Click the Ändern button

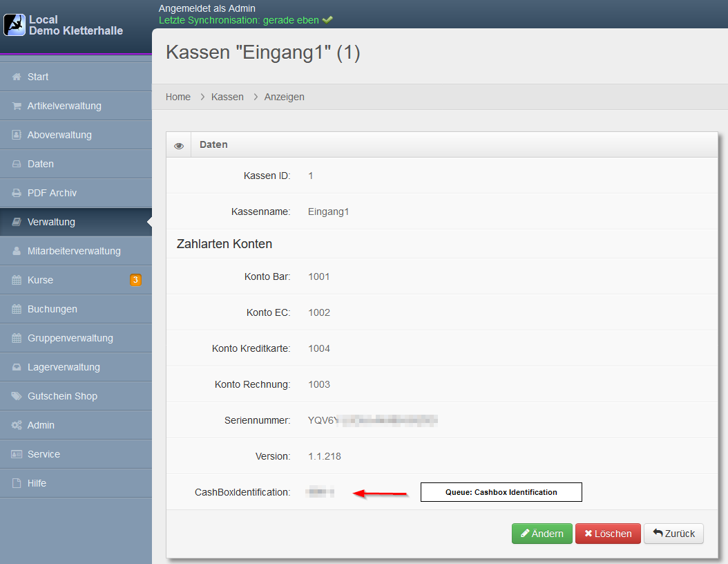click(x=542, y=534)
